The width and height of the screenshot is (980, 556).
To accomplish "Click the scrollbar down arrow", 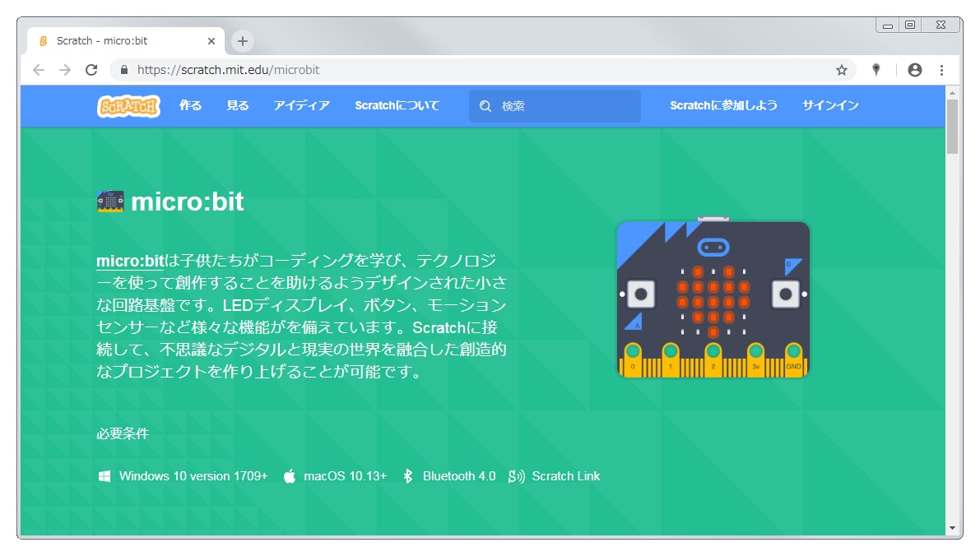I will click(952, 529).
